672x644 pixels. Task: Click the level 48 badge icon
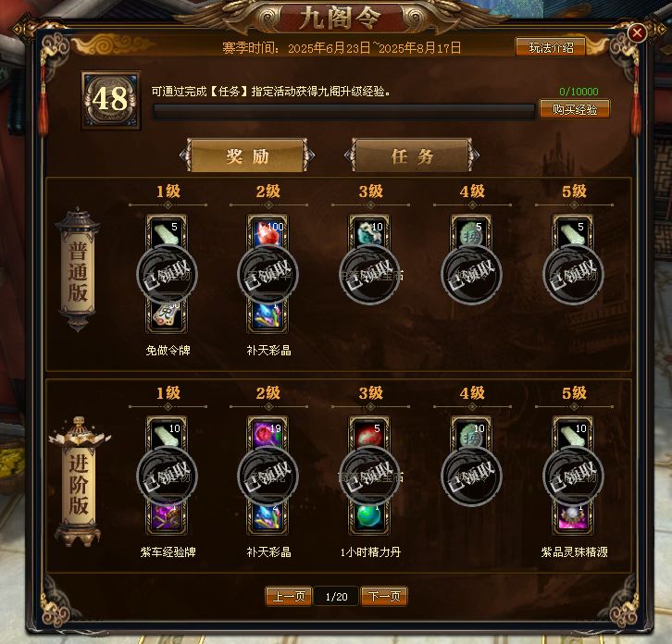click(x=111, y=100)
